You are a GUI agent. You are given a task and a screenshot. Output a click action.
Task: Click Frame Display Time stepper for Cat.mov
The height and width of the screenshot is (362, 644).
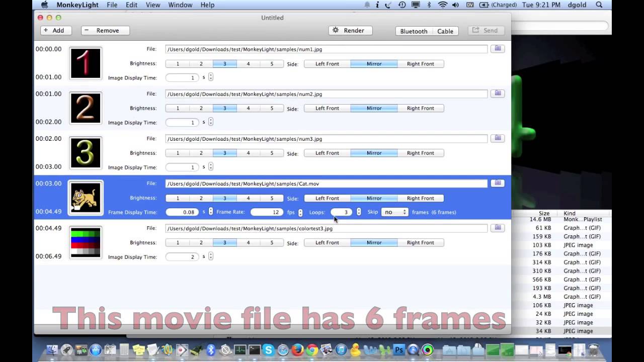[211, 212]
